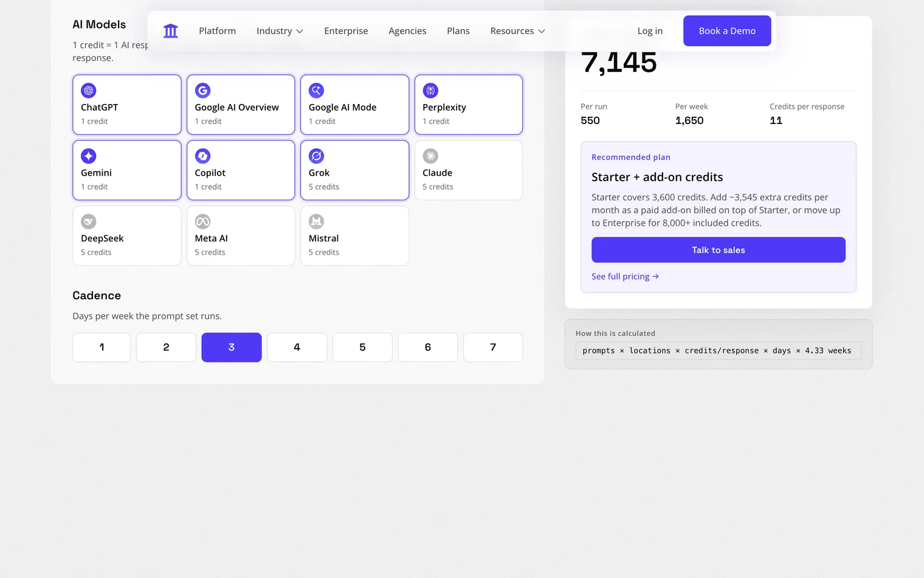Click the Talk to sales button
The image size is (924, 578).
pyautogui.click(x=719, y=250)
